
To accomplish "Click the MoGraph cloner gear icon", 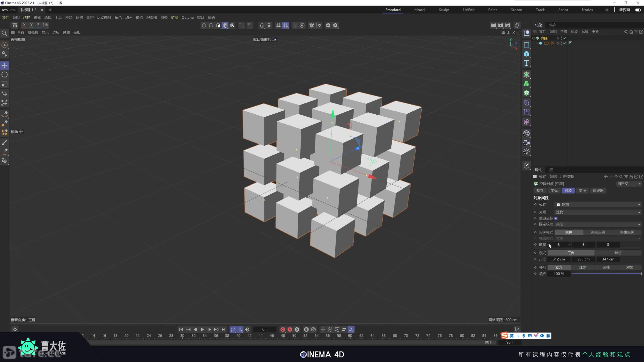I will coord(527,93).
